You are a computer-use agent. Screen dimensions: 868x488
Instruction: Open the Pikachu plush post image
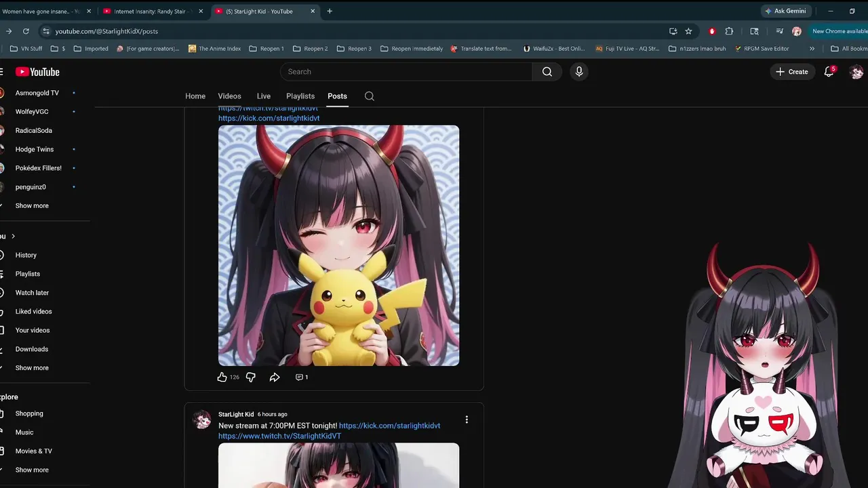338,245
